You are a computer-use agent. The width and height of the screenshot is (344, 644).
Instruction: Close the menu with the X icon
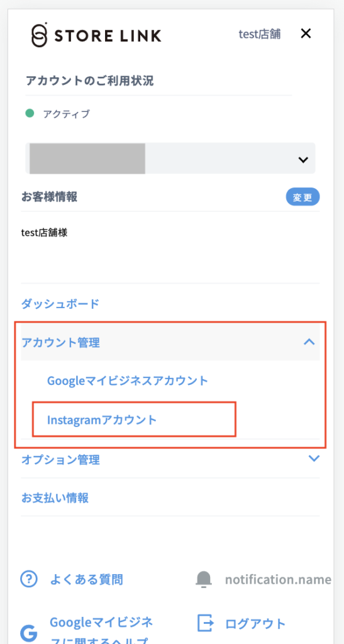point(306,34)
